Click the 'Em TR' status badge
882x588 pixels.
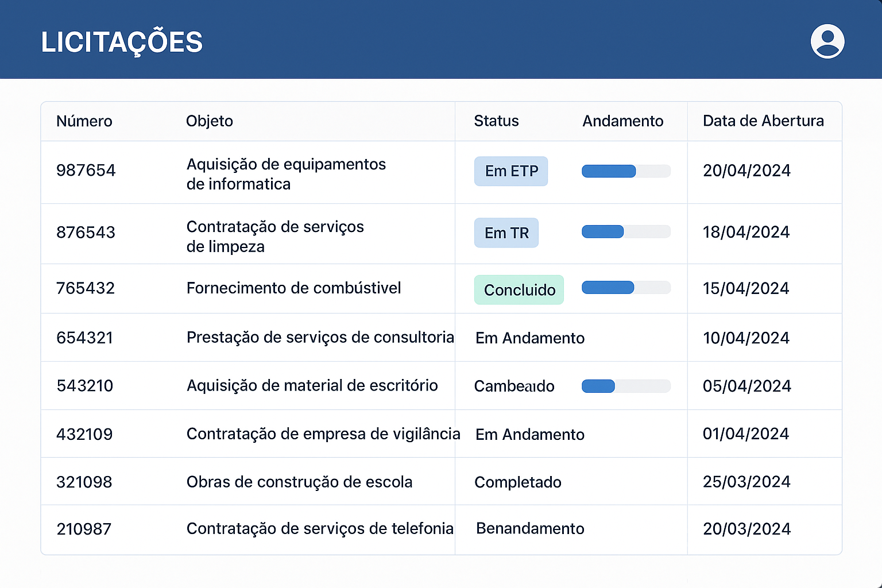(506, 233)
